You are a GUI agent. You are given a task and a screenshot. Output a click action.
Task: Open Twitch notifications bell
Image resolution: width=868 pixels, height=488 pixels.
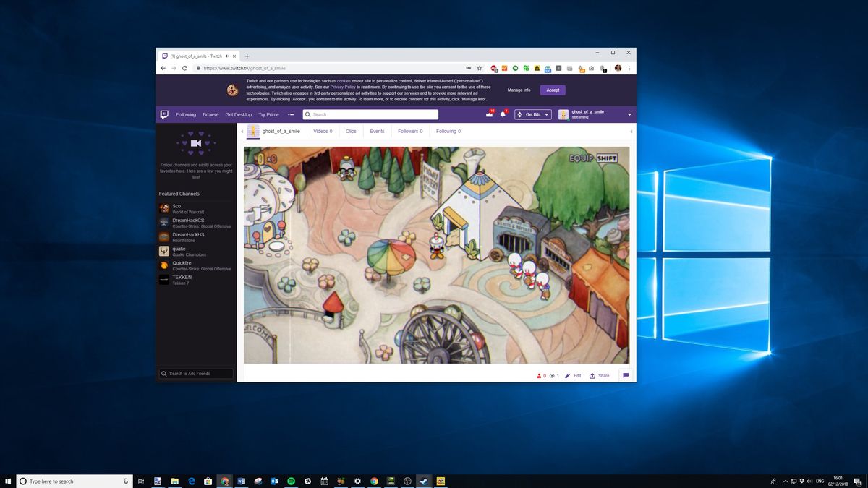coord(503,114)
